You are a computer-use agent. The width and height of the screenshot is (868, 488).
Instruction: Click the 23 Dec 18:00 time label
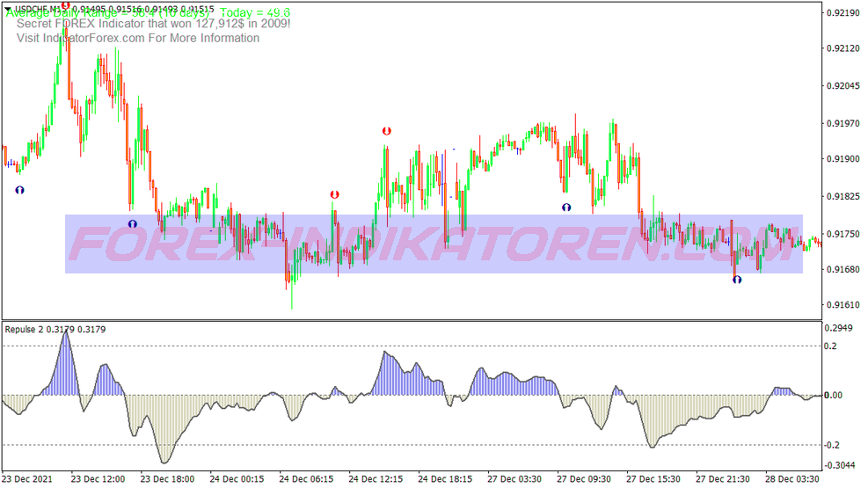coord(167,479)
